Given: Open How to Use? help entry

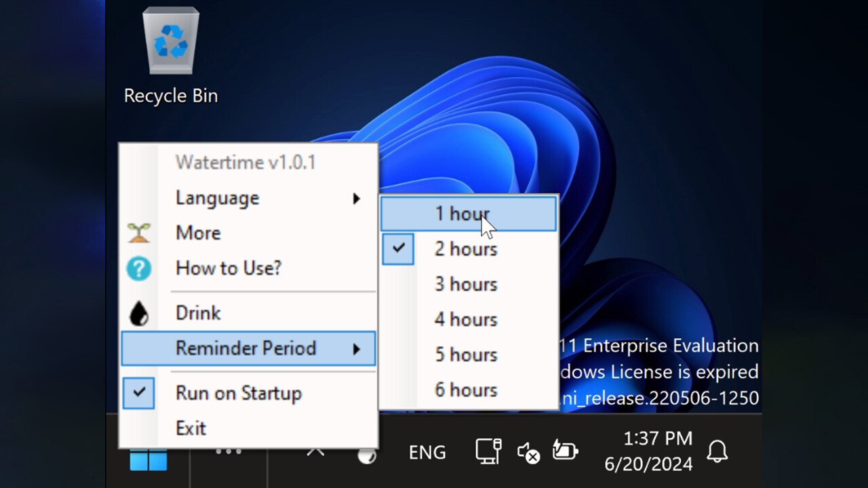Looking at the screenshot, I should coord(228,268).
